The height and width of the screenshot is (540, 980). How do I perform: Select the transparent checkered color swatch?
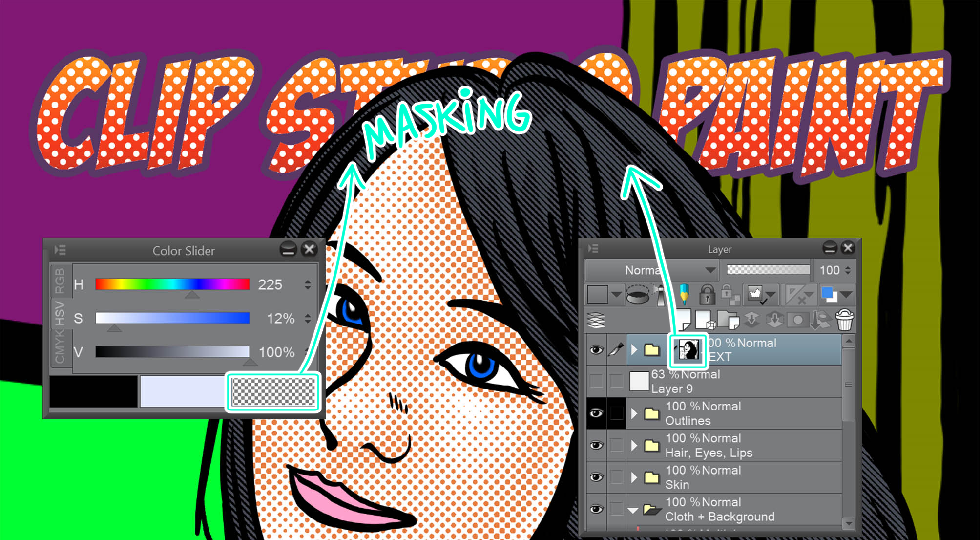[x=273, y=391]
